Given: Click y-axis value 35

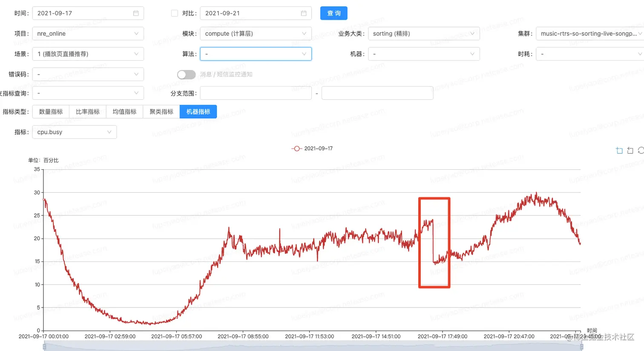Looking at the screenshot, I should 37,169.
